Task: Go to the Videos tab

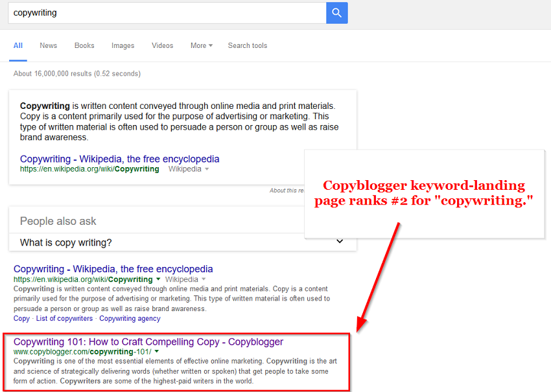Action: click(x=162, y=46)
